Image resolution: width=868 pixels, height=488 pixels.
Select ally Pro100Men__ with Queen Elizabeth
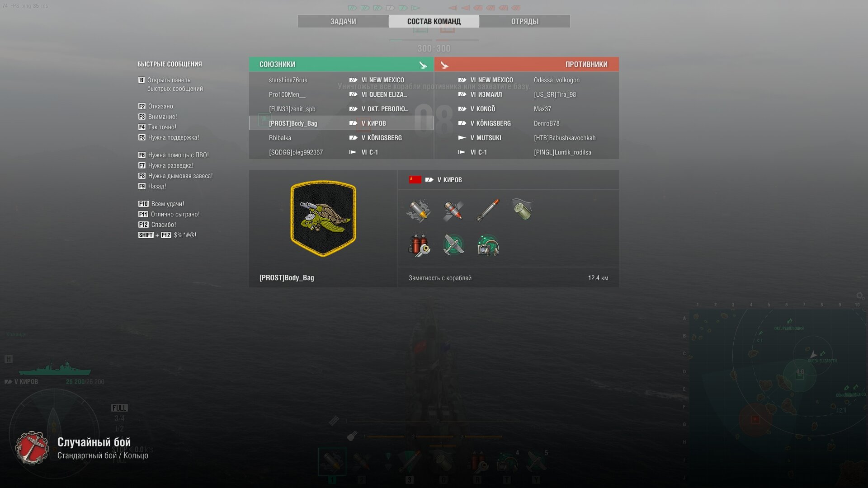coord(341,94)
